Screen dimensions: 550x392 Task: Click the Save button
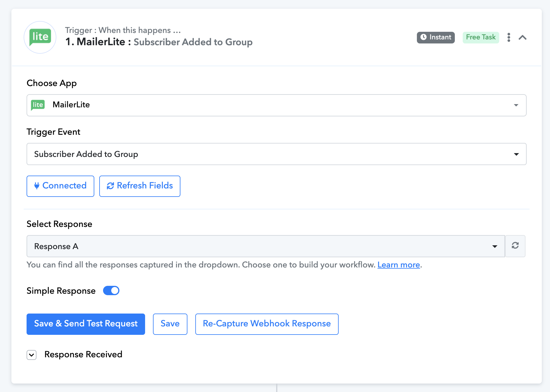coord(170,324)
